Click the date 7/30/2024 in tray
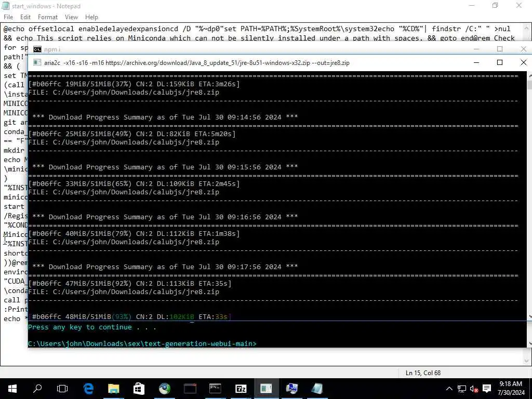This screenshot has width=532, height=399. pyautogui.click(x=511, y=393)
